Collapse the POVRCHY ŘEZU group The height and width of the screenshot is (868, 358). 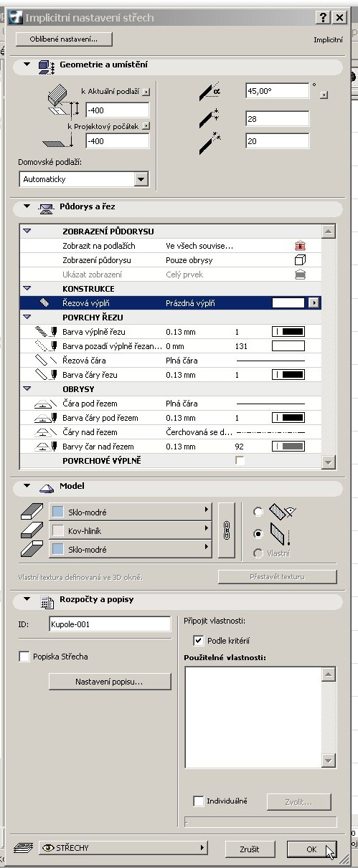pyautogui.click(x=27, y=318)
